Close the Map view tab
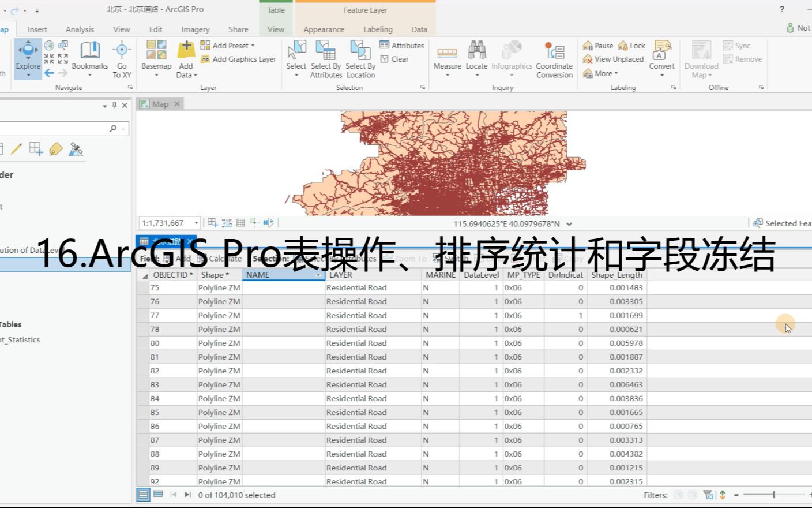The height and width of the screenshot is (508, 812). (177, 104)
